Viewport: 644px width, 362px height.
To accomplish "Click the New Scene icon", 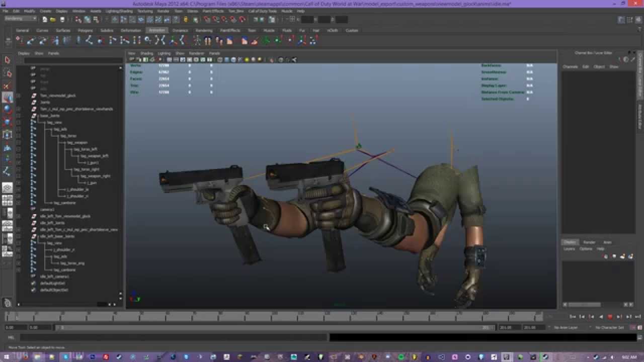I will coord(45,20).
